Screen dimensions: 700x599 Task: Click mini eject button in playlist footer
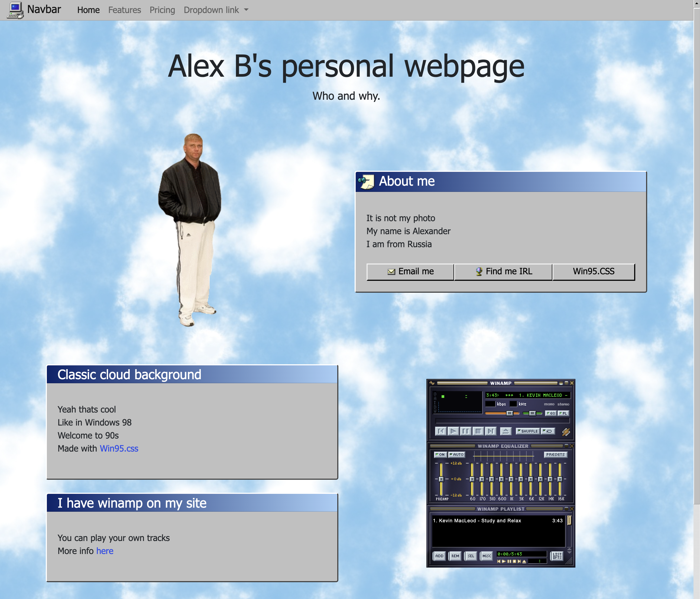pyautogui.click(x=524, y=562)
